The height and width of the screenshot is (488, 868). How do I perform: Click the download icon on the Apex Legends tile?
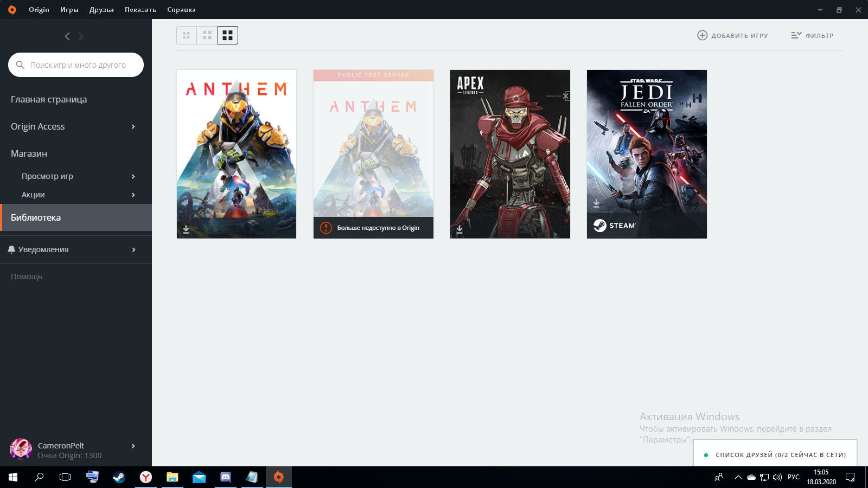tap(459, 229)
